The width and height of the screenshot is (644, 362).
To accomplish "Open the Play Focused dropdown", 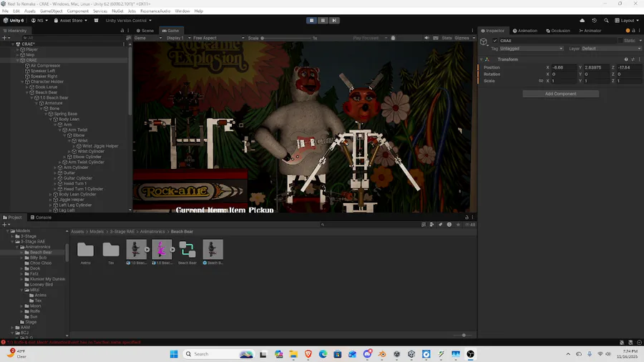I will pos(370,38).
